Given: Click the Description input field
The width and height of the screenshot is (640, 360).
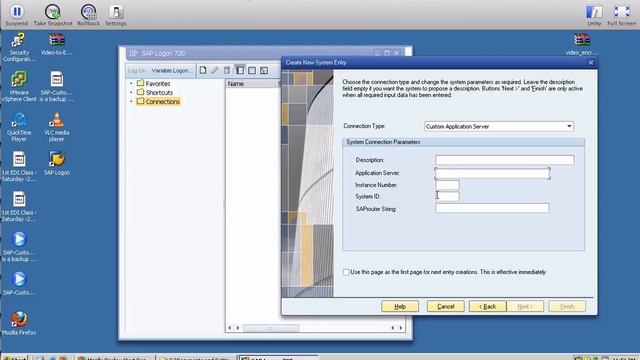Looking at the screenshot, I should pyautogui.click(x=505, y=160).
